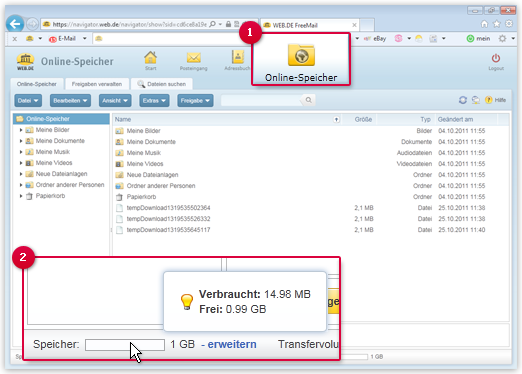The height and width of the screenshot is (374, 522).
Task: Expand Meine Bilder in the folder tree
Action: (x=21, y=130)
